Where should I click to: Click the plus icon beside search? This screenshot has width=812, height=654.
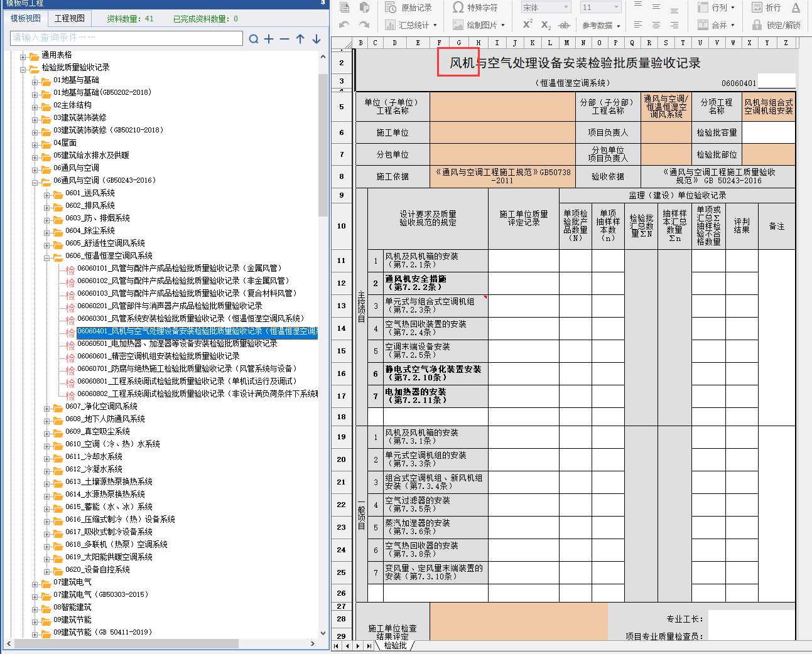(x=269, y=39)
